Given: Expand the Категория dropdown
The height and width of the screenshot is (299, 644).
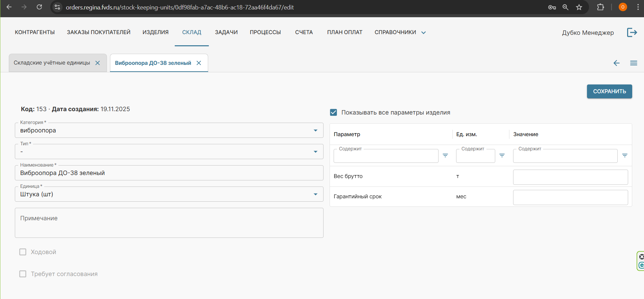Looking at the screenshot, I should coord(315,130).
